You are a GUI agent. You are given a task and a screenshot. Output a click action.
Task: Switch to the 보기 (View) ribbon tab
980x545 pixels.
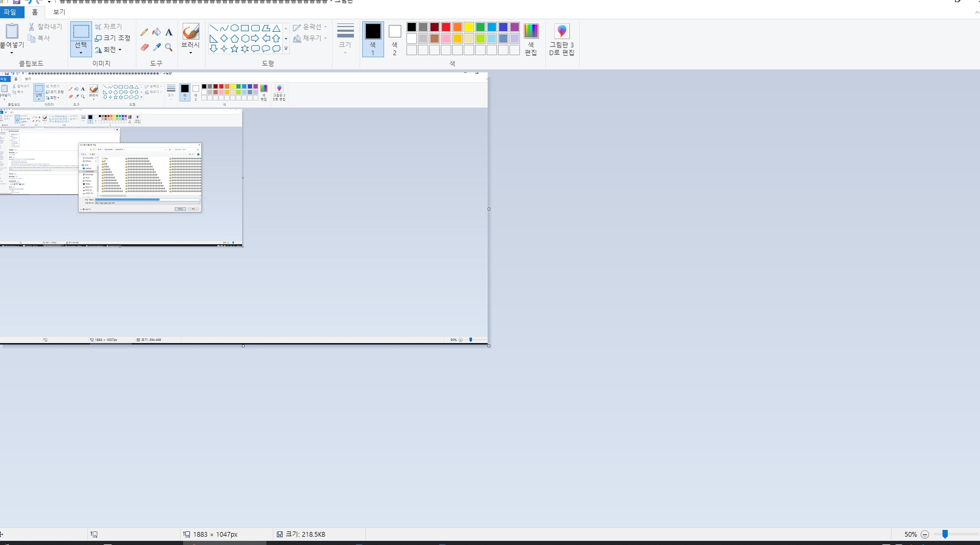pos(59,12)
